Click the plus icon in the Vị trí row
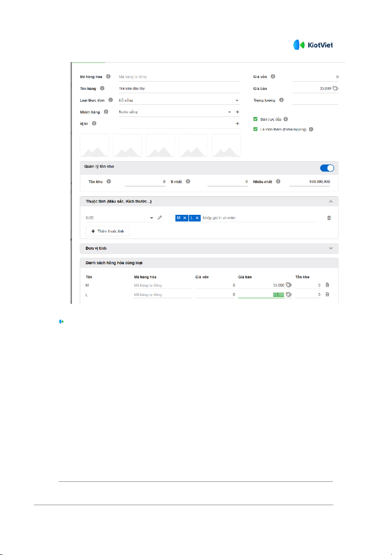 point(237,123)
